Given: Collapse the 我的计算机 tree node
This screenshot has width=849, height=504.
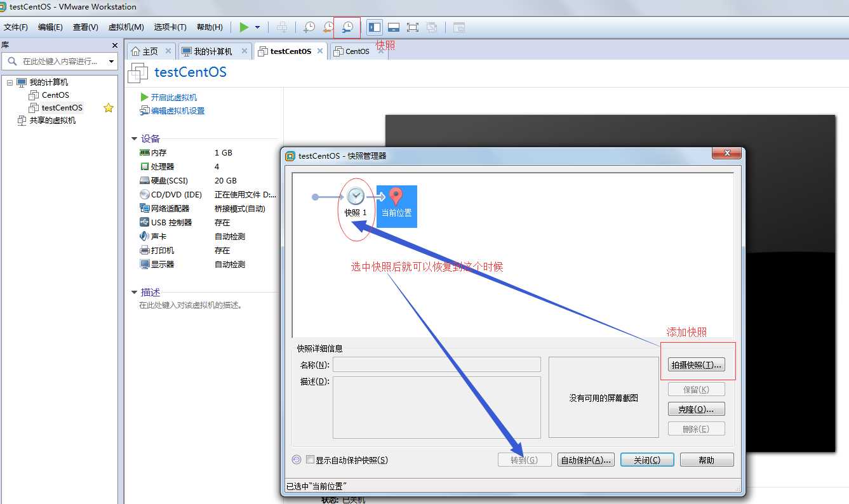Looking at the screenshot, I should [10, 83].
